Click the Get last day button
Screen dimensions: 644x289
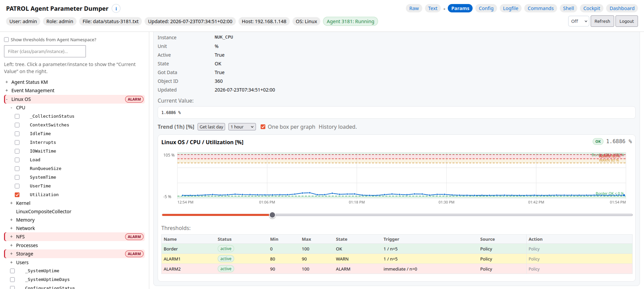point(211,127)
